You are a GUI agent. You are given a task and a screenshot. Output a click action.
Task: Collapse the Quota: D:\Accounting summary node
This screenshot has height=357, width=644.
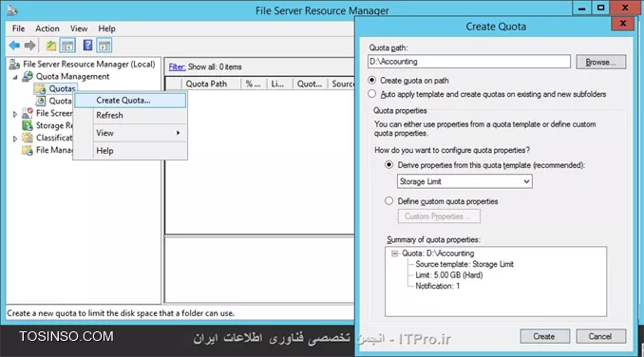click(x=394, y=254)
